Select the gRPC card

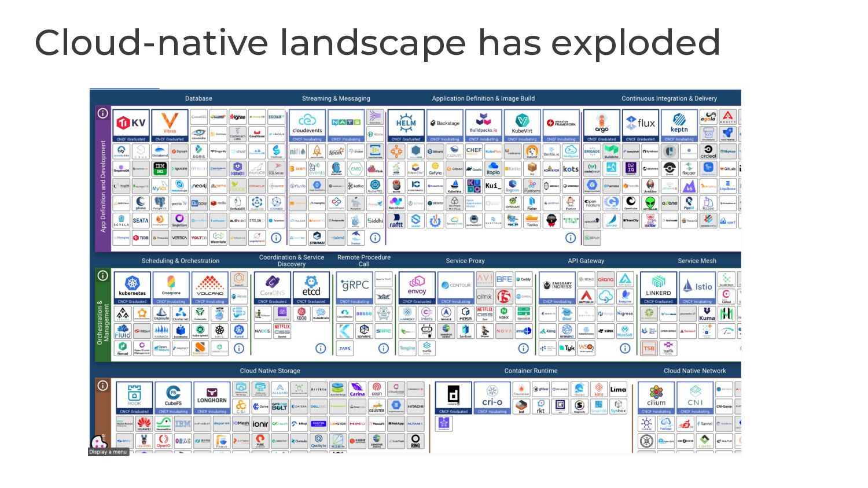pyautogui.click(x=355, y=288)
